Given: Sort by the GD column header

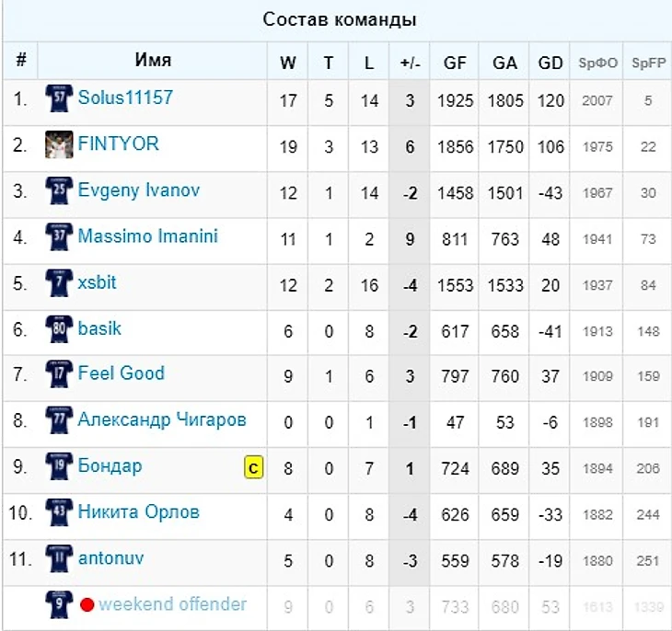Looking at the screenshot, I should 550,63.
